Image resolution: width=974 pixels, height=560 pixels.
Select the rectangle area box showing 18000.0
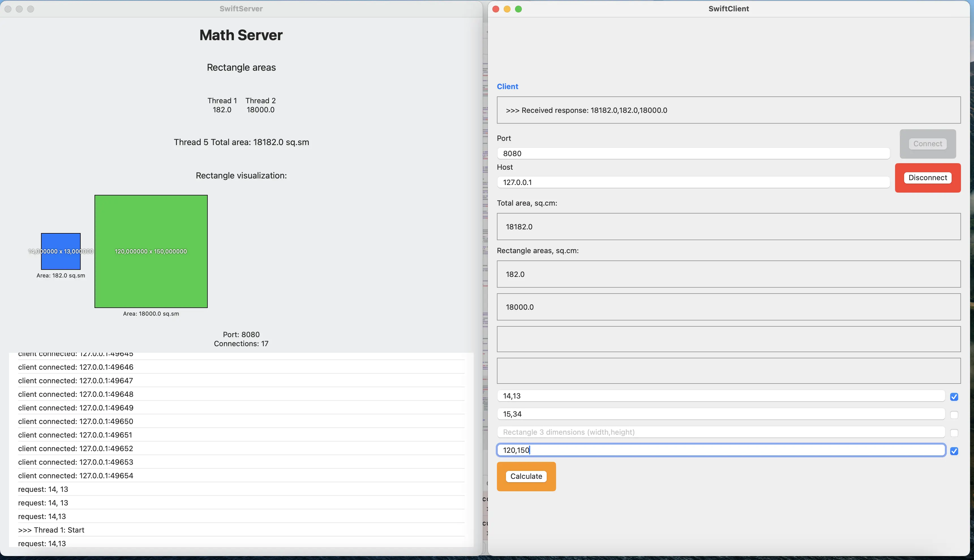[728, 307]
